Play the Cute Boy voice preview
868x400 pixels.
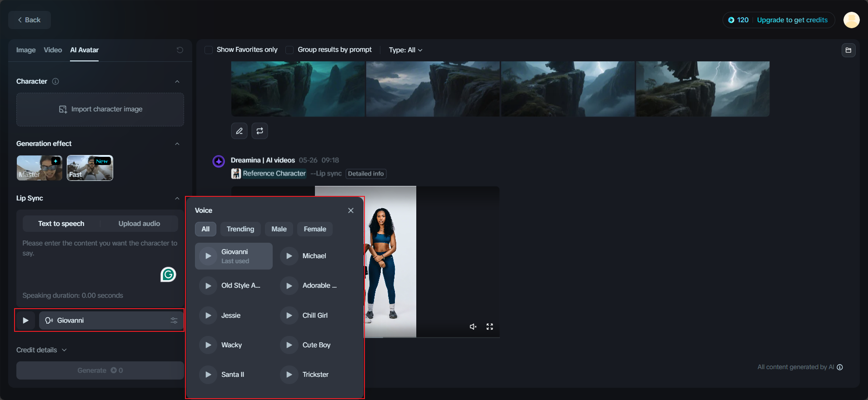[x=289, y=345]
